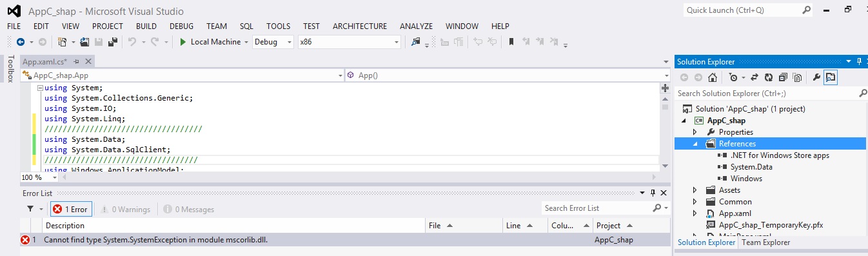
Task: Start debugging with green play arrow
Action: [183, 42]
